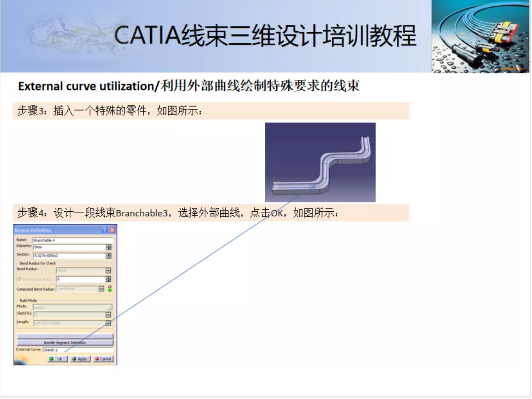Adjust the Diameter spinner arrows
This screenshot has width=532, height=399.
(x=109, y=248)
